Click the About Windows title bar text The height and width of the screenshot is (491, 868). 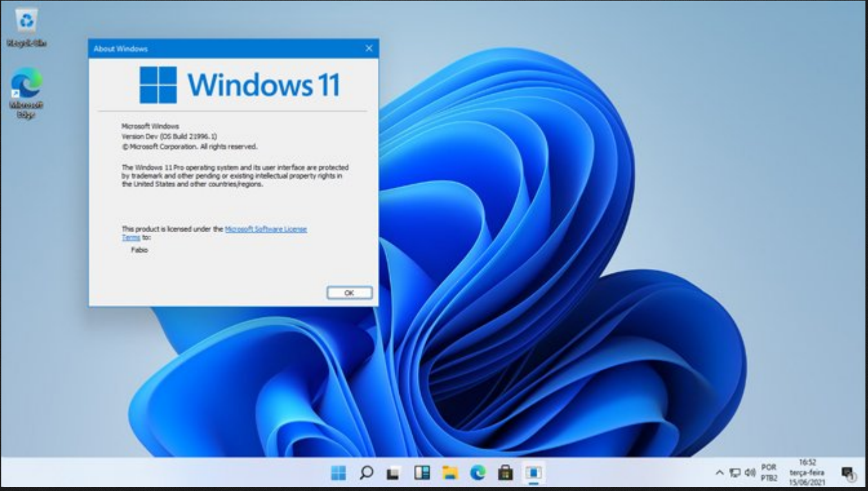coord(121,48)
